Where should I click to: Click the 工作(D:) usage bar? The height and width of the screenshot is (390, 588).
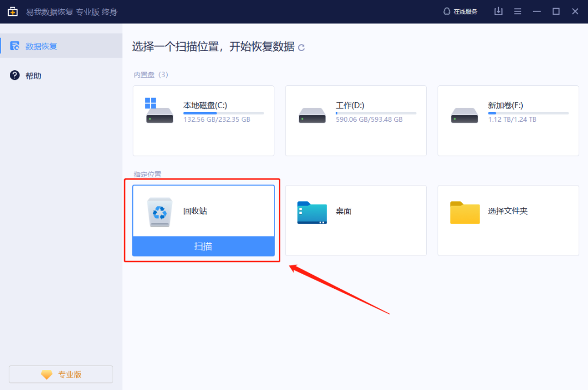376,113
